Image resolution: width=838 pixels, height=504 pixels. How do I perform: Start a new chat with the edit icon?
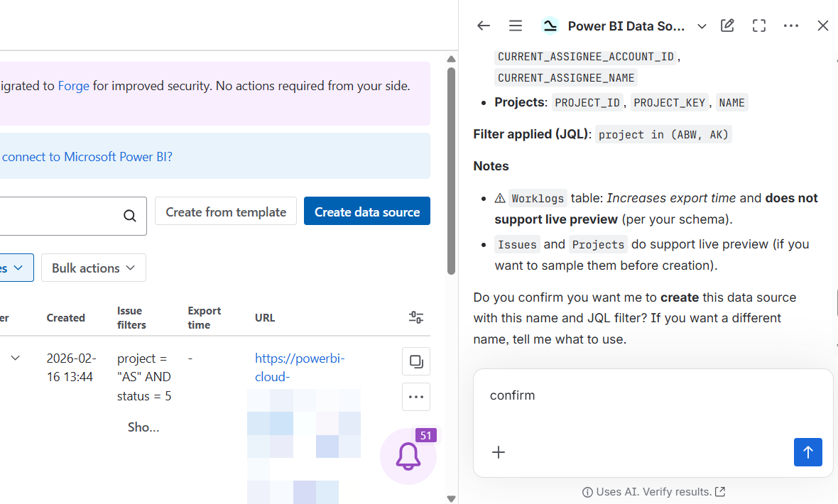[727, 26]
